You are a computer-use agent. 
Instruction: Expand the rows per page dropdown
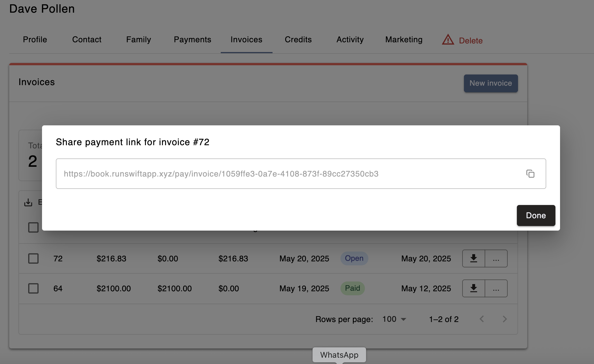(394, 319)
